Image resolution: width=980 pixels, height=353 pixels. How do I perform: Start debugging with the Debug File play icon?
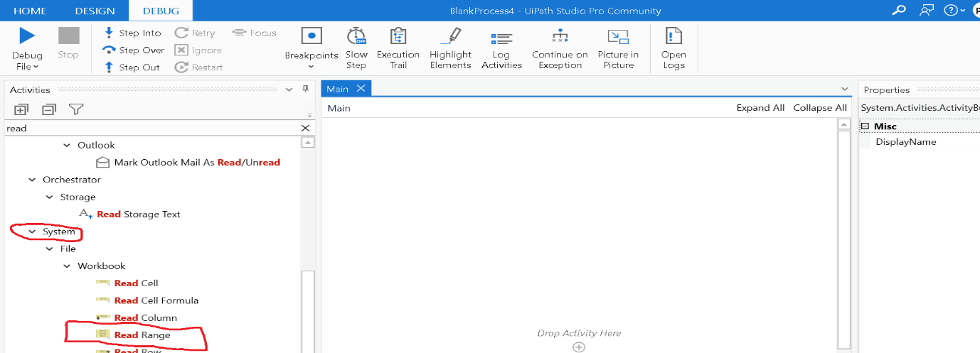pos(27,36)
